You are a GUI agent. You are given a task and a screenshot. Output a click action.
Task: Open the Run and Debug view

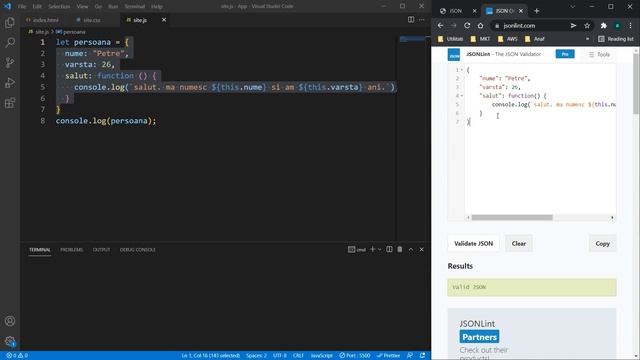click(10, 82)
